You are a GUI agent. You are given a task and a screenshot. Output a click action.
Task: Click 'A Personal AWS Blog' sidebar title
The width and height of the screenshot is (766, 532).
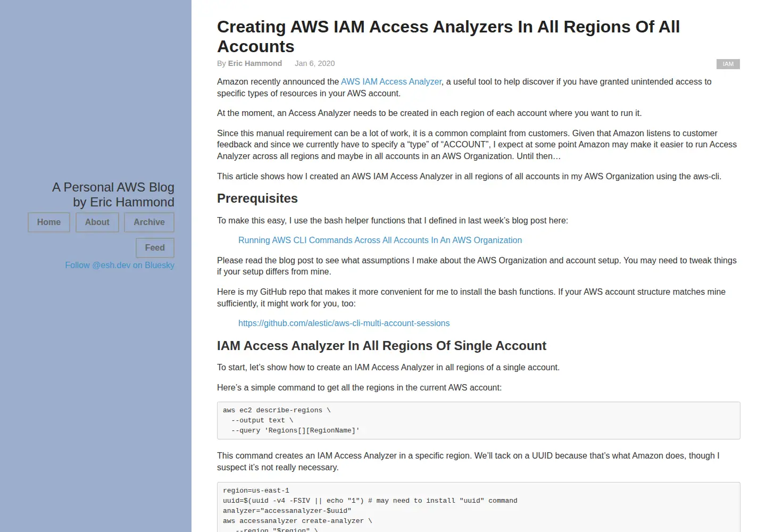coord(113,187)
